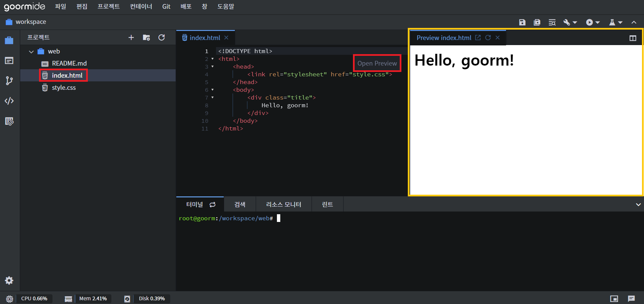Click 'Hello, goorm!' heading in preview
Screen dimensions: 644x304
point(464,61)
